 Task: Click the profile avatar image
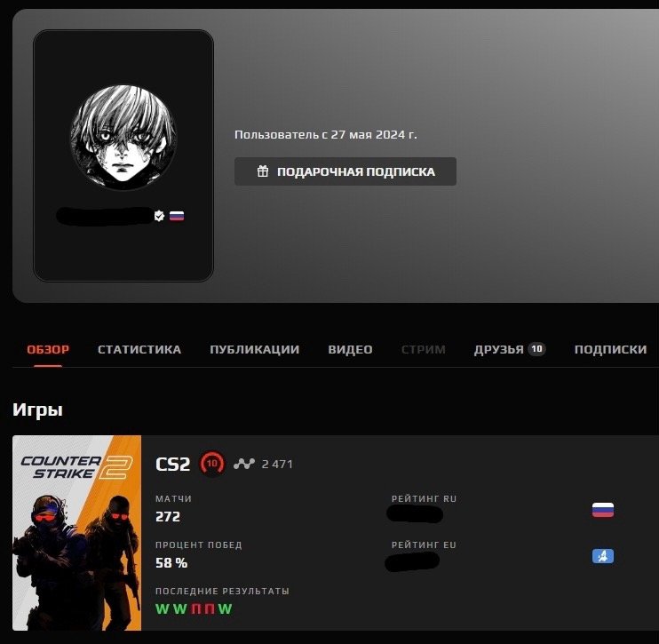click(123, 137)
